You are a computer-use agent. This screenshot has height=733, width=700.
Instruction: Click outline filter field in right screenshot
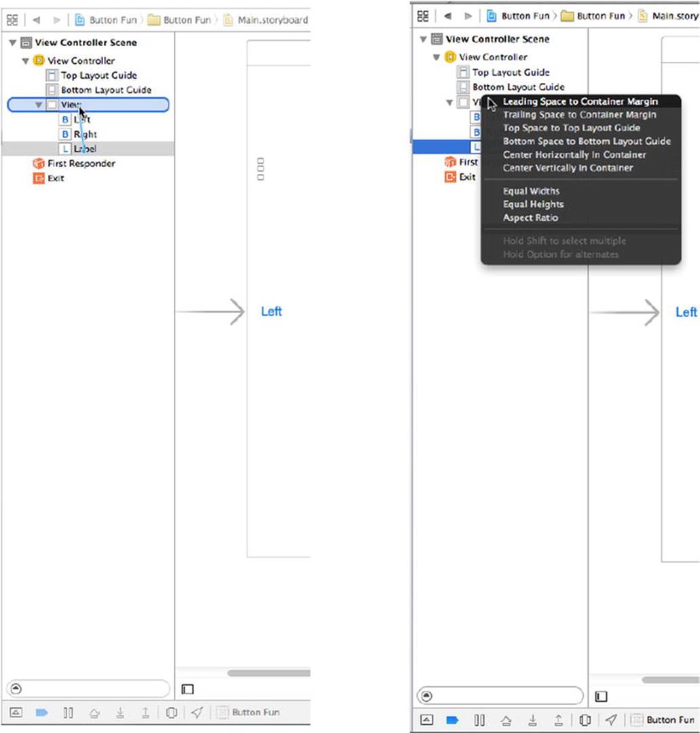pos(500,696)
